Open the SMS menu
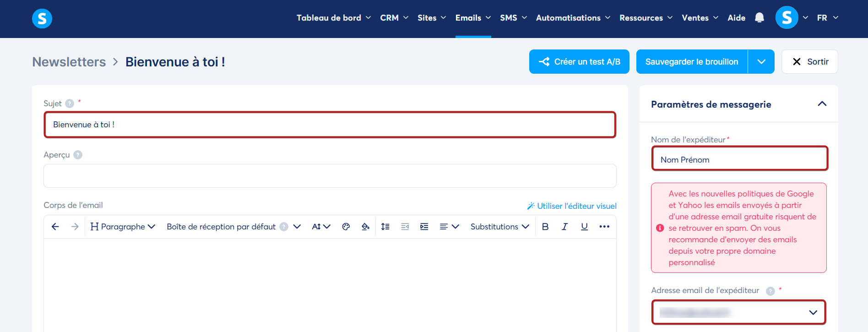The height and width of the screenshot is (332, 868). [514, 18]
